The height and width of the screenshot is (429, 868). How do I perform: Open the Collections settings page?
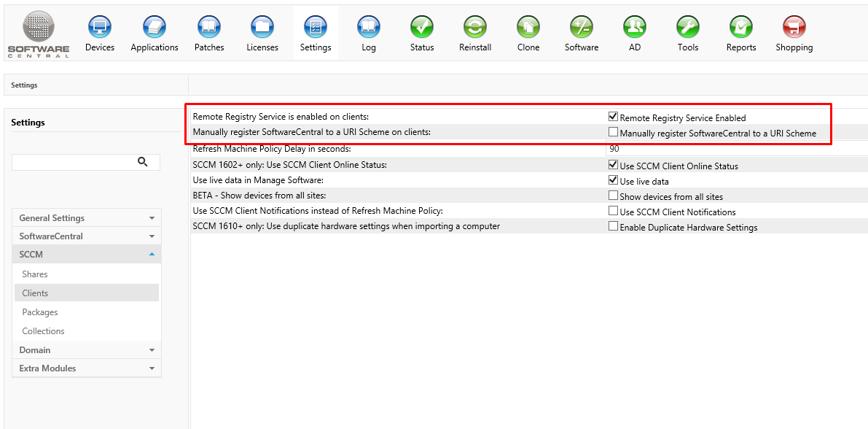pos(44,331)
